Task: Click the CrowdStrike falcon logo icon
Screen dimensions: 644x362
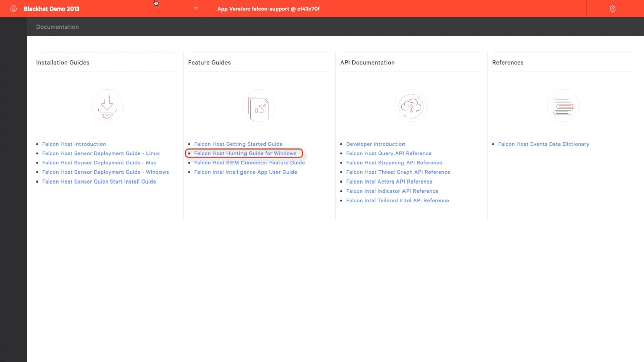Action: (x=14, y=9)
